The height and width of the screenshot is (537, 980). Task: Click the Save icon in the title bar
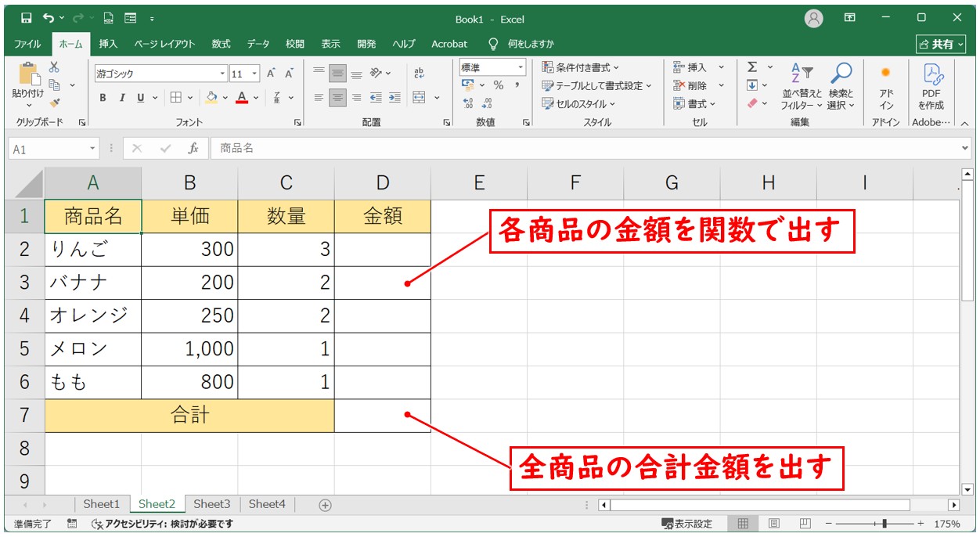coord(26,19)
